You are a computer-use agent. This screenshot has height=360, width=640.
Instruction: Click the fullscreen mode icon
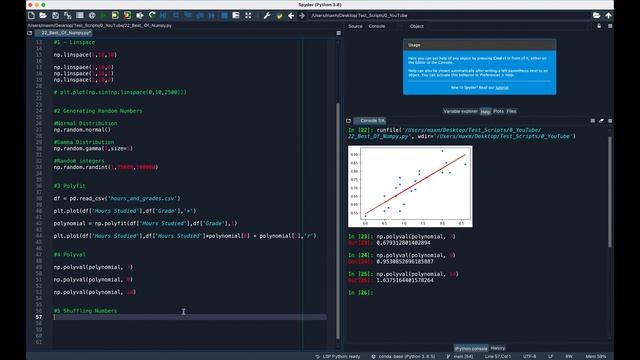(x=248, y=16)
